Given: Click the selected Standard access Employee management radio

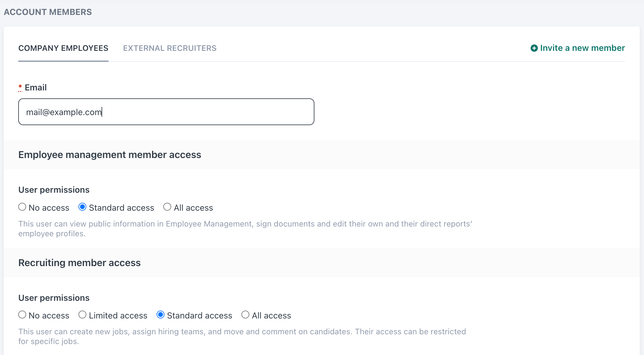Looking at the screenshot, I should click(x=82, y=207).
